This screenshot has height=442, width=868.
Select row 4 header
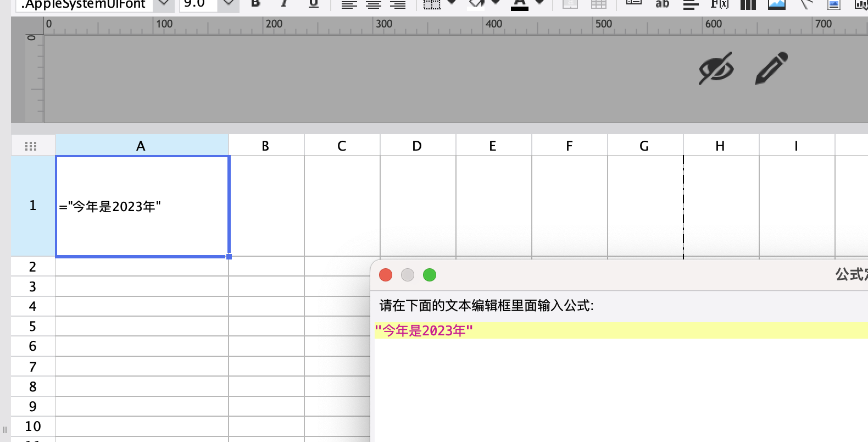point(33,306)
